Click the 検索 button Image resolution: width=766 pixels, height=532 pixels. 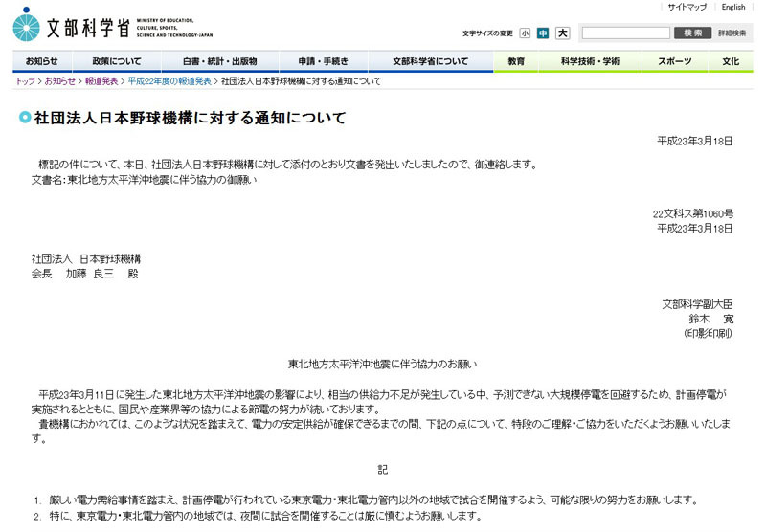[x=692, y=33]
